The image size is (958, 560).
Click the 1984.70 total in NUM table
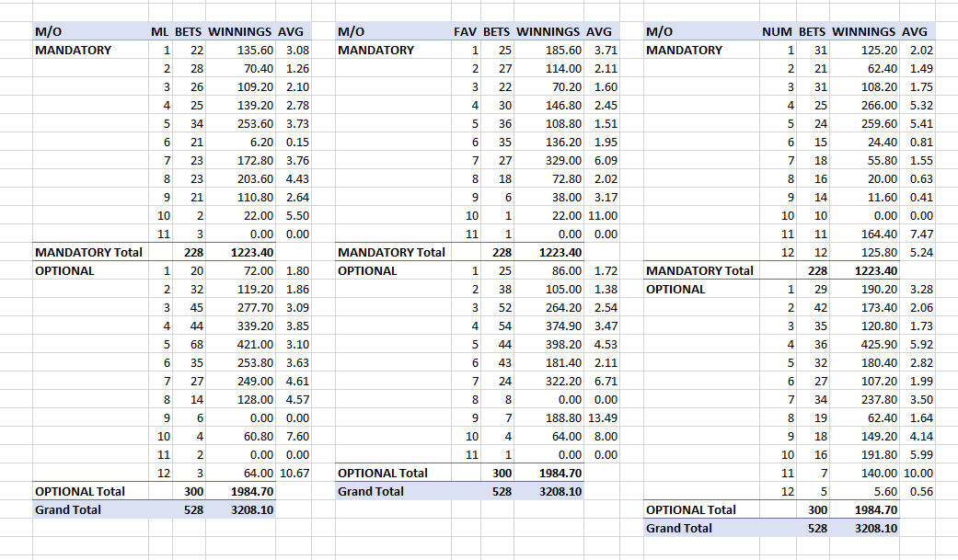[x=876, y=509]
